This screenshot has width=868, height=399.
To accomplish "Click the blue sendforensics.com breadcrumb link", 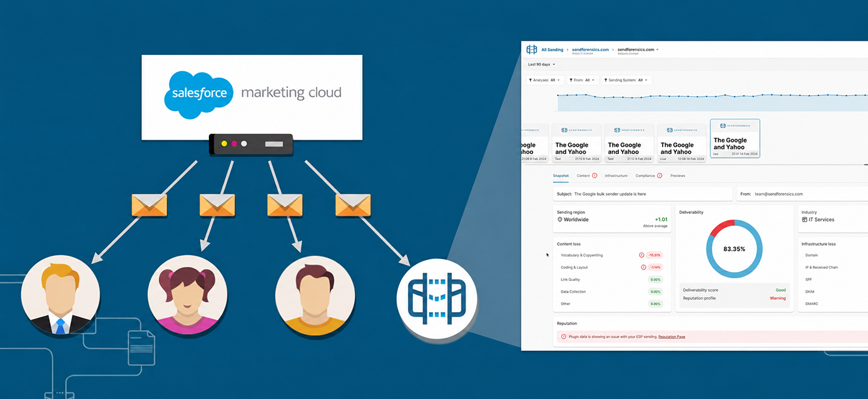I will pyautogui.click(x=590, y=49).
